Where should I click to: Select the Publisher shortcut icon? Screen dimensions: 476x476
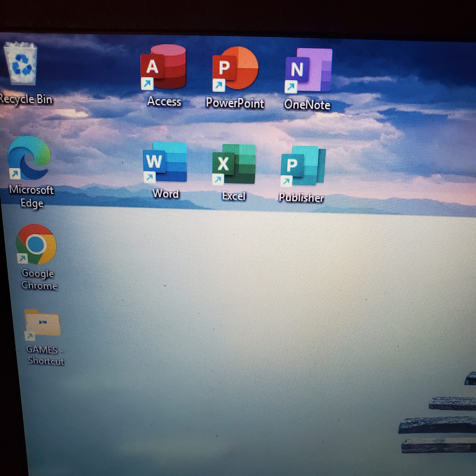pyautogui.click(x=303, y=166)
